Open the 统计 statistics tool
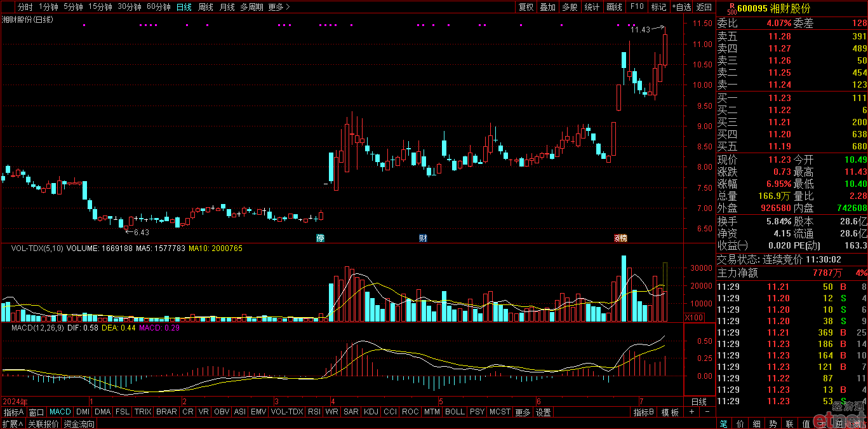868x429 pixels. 592,7
